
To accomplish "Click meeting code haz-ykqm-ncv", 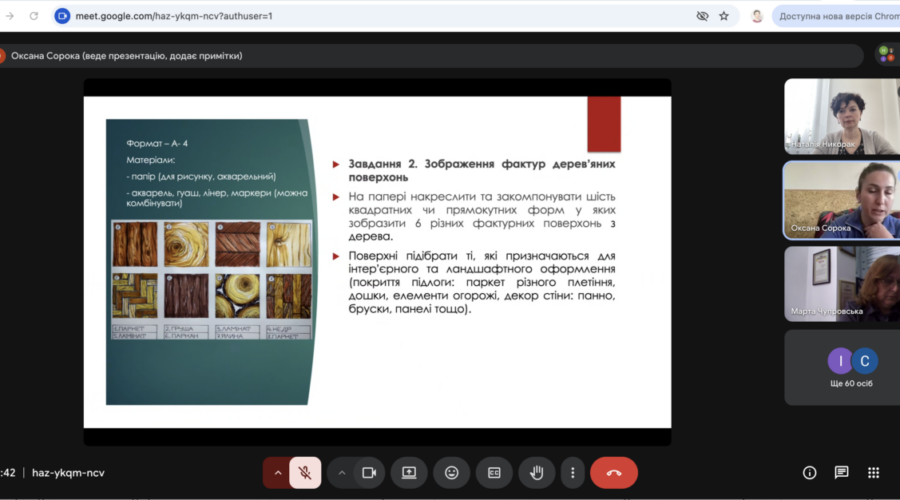I will (68, 473).
